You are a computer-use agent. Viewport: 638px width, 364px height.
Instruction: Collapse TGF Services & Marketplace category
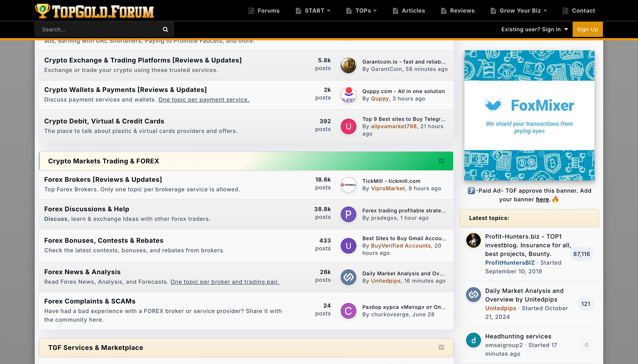[441, 348]
